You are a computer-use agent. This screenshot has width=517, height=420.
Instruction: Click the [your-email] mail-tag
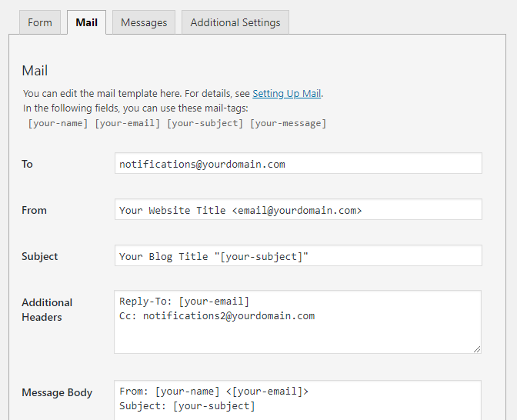click(x=127, y=123)
